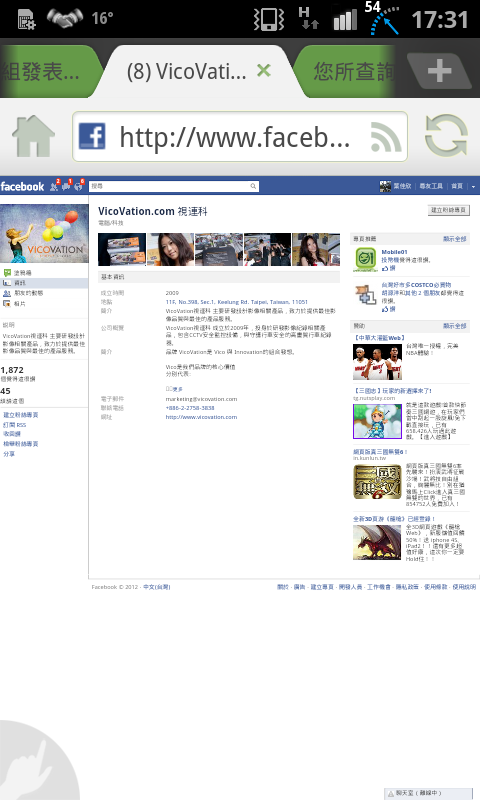Open the Mobile01 page link
The width and height of the screenshot is (480, 800).
(394, 252)
